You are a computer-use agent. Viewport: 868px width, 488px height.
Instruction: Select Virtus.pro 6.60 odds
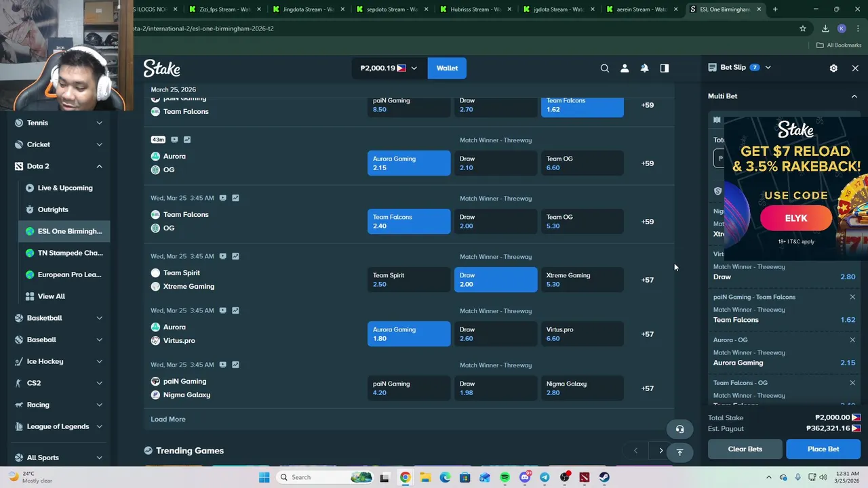[x=582, y=334]
